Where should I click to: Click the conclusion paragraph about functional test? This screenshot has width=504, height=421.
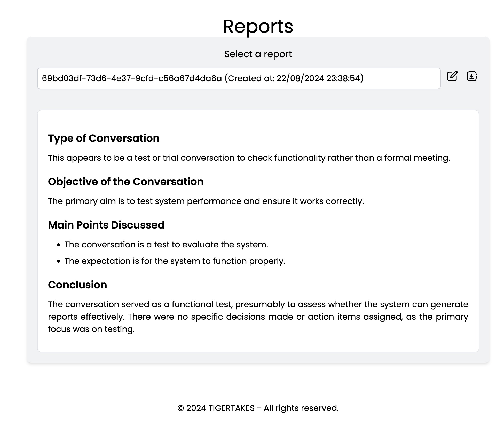[258, 317]
